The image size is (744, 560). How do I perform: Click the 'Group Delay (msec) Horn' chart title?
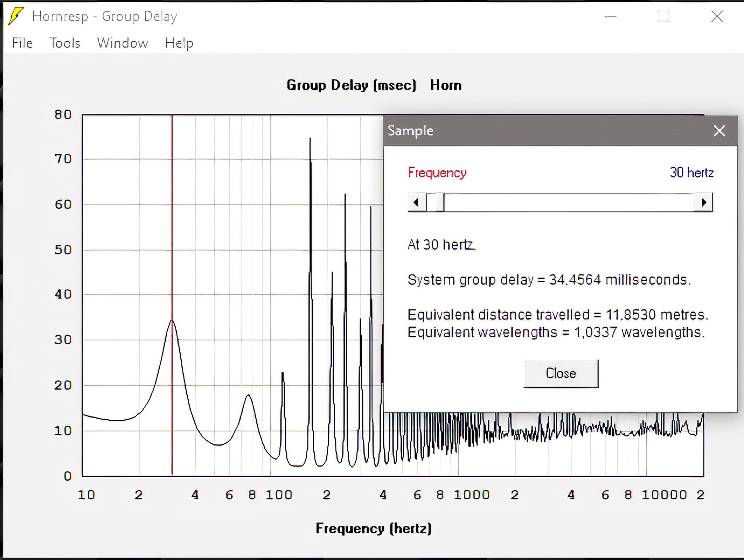click(x=374, y=85)
